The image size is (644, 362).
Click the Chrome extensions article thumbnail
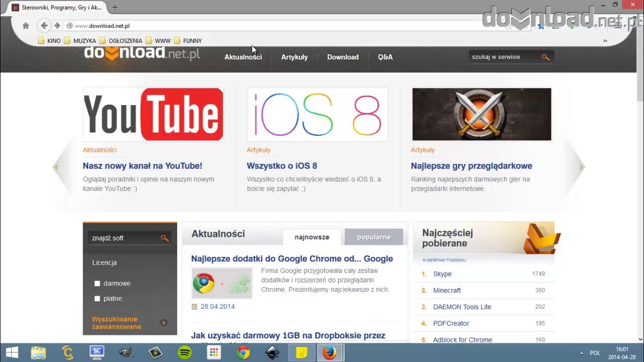[x=221, y=283]
